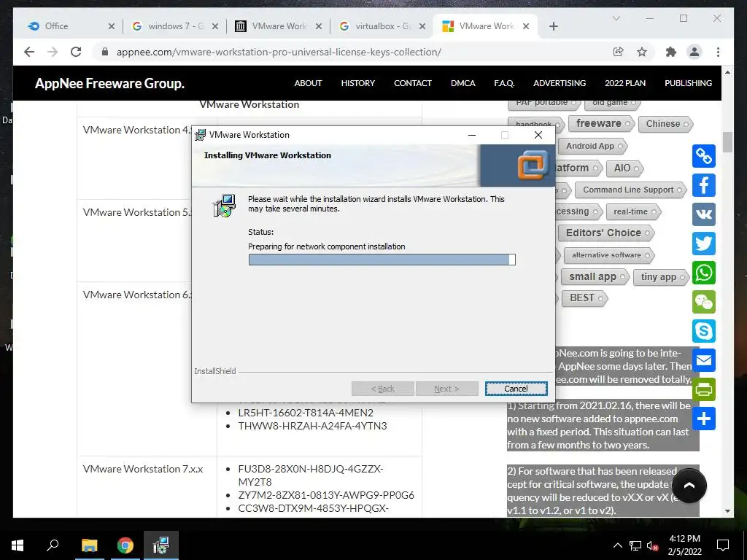Click the alternative software tag
Image resolution: width=747 pixels, height=560 pixels.
pyautogui.click(x=609, y=255)
